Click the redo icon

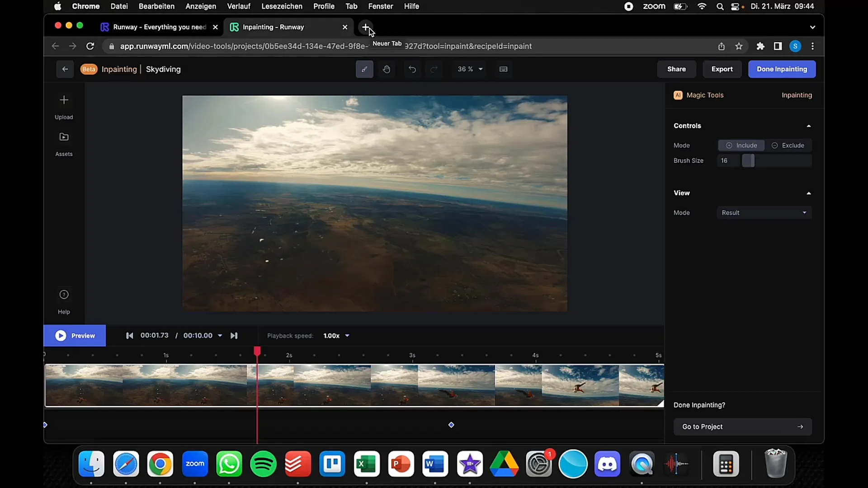(x=434, y=69)
